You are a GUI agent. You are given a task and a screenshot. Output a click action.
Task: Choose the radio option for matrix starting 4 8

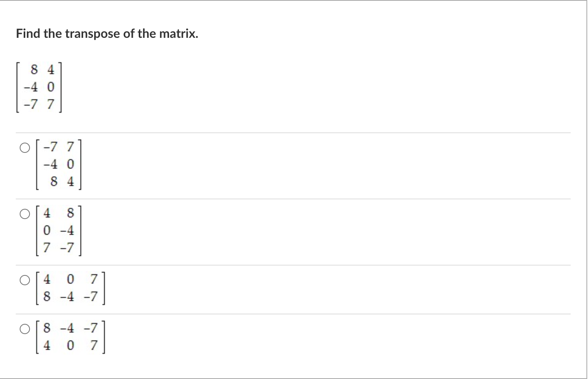(x=25, y=214)
